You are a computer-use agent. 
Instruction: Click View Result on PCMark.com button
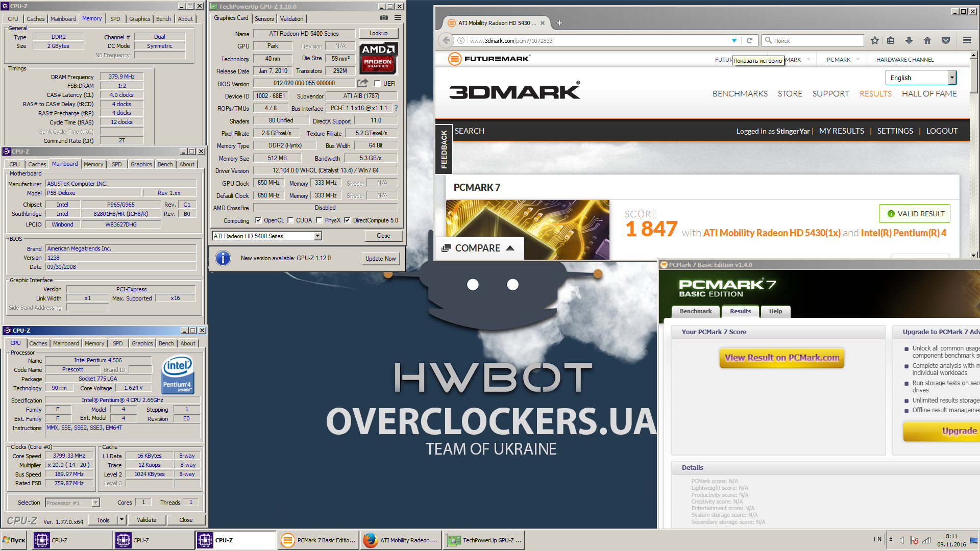pos(781,358)
